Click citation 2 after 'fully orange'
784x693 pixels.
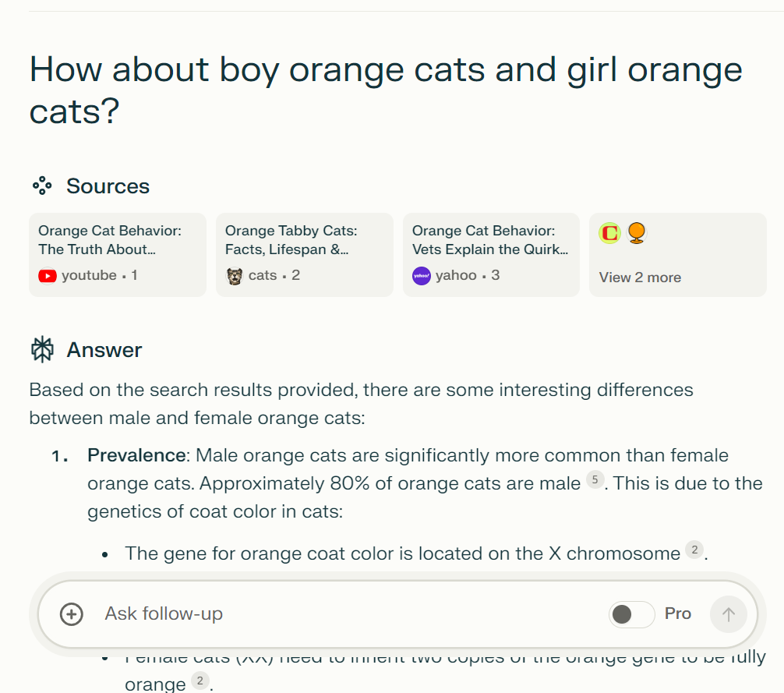200,681
